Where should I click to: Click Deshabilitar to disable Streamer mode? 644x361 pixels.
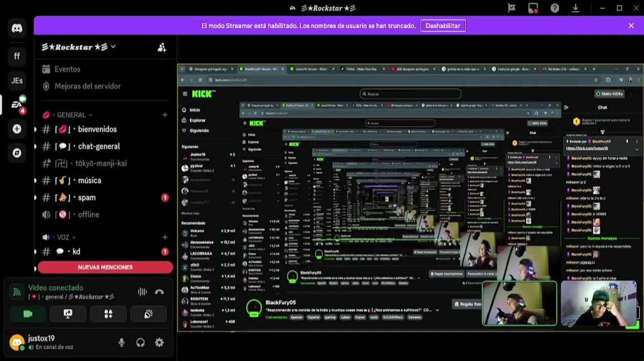(x=443, y=26)
